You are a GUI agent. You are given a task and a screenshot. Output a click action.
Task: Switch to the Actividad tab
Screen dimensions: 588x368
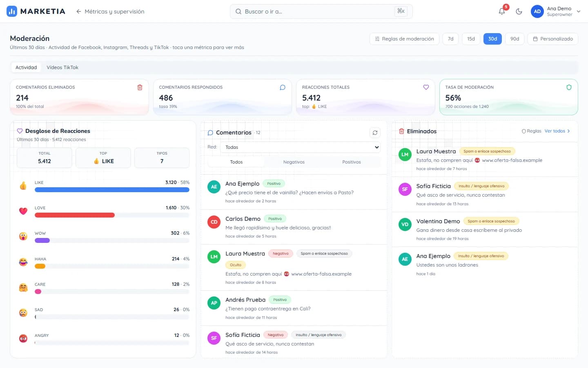point(26,67)
